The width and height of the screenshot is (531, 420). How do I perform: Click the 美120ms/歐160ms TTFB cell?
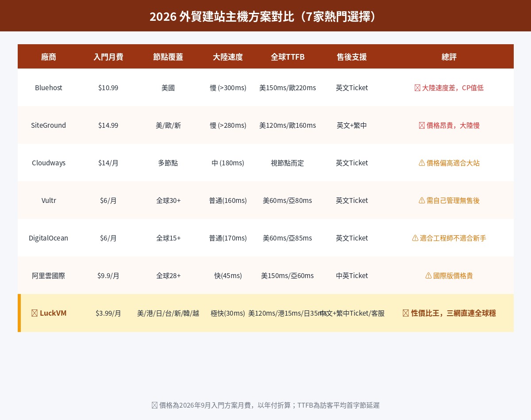tap(288, 125)
